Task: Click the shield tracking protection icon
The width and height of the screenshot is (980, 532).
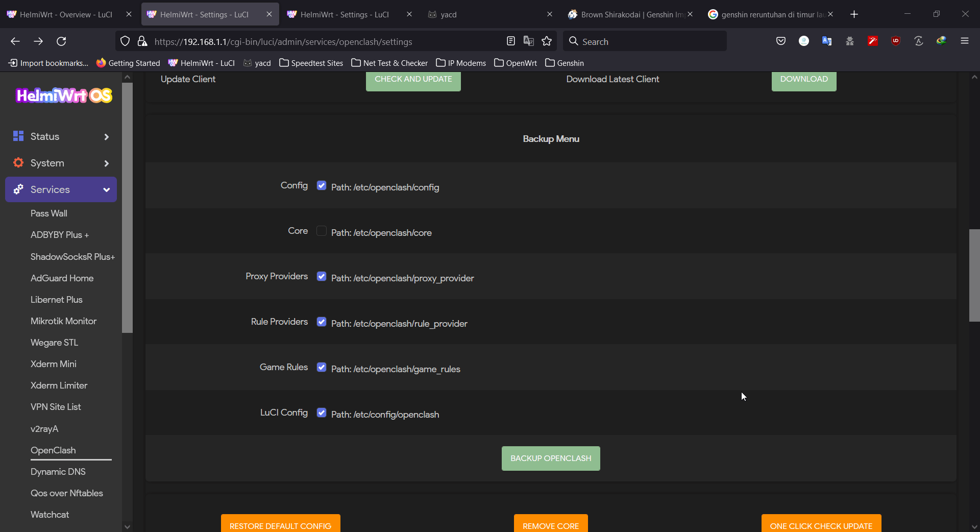Action: point(125,41)
